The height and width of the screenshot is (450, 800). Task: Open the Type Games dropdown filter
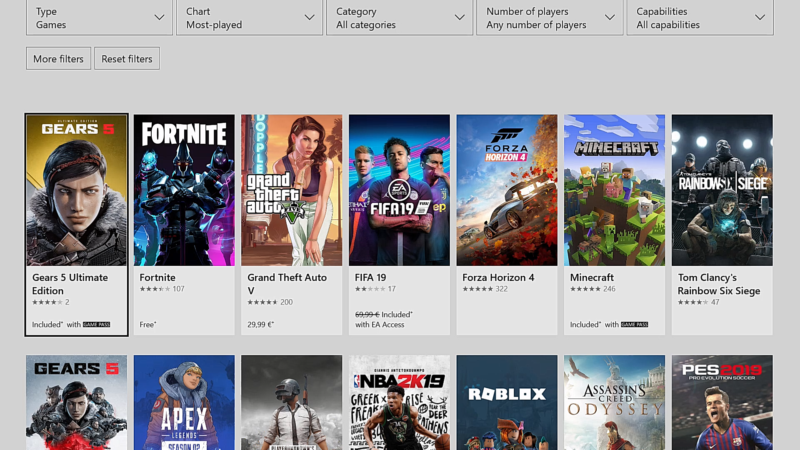(99, 18)
